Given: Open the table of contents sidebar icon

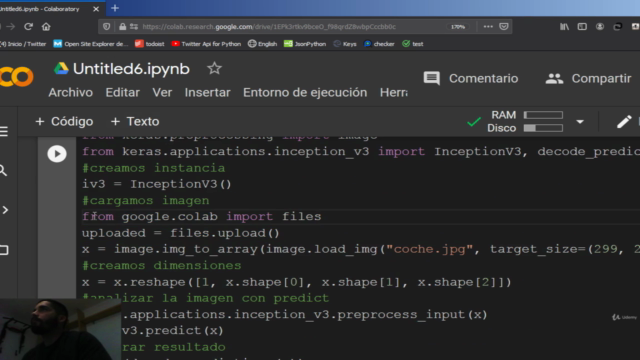Looking at the screenshot, I should pos(4,131).
